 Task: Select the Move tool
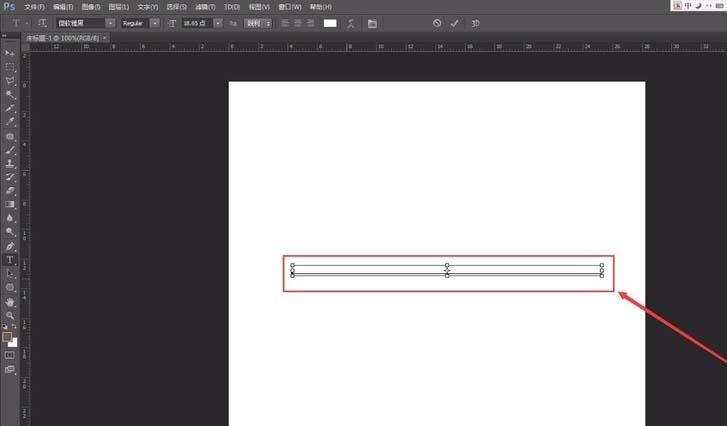10,52
